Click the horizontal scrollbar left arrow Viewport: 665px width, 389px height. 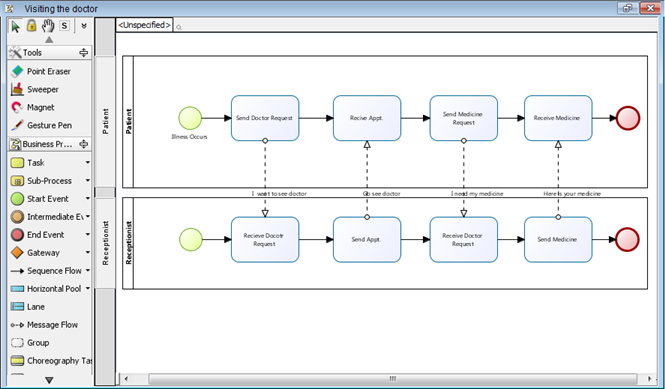click(x=126, y=378)
